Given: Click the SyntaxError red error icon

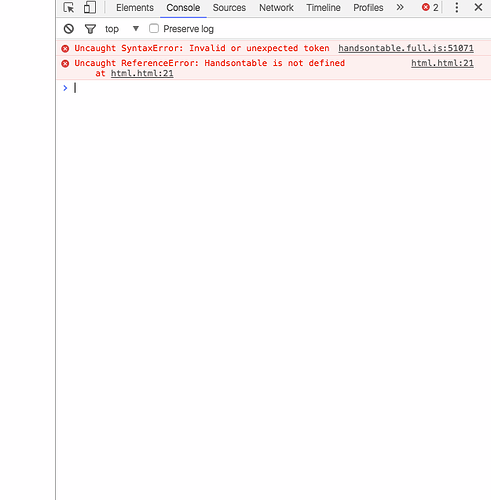Looking at the screenshot, I should [65, 49].
